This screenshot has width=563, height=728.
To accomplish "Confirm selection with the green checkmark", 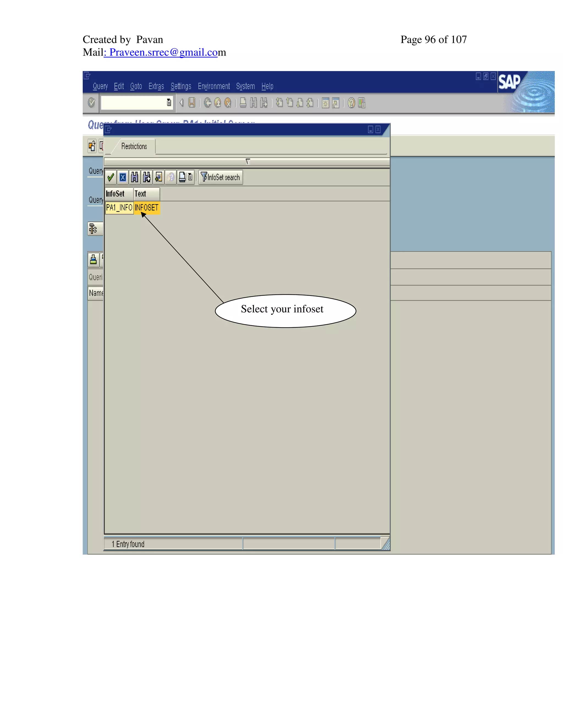I will 111,177.
